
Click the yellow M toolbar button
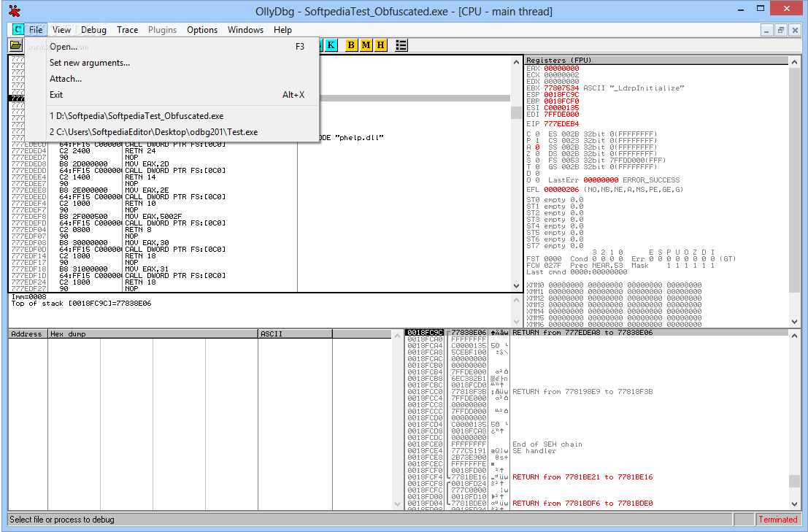[366, 45]
